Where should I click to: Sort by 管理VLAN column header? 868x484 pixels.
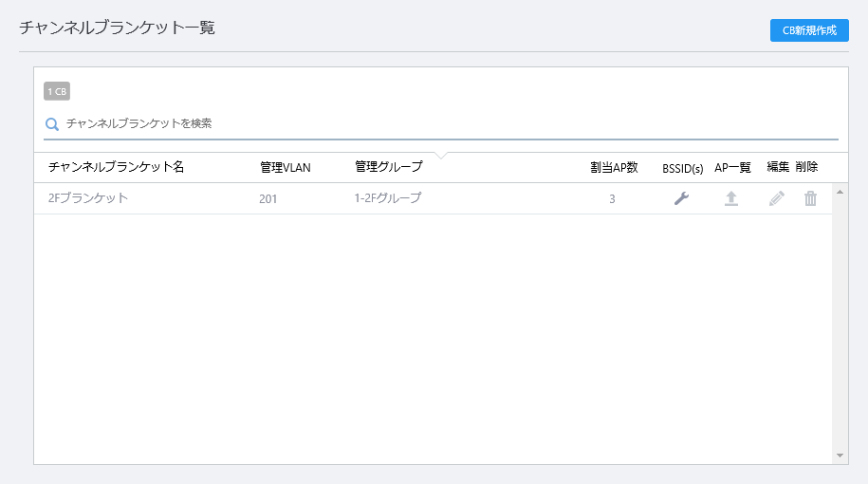[286, 167]
